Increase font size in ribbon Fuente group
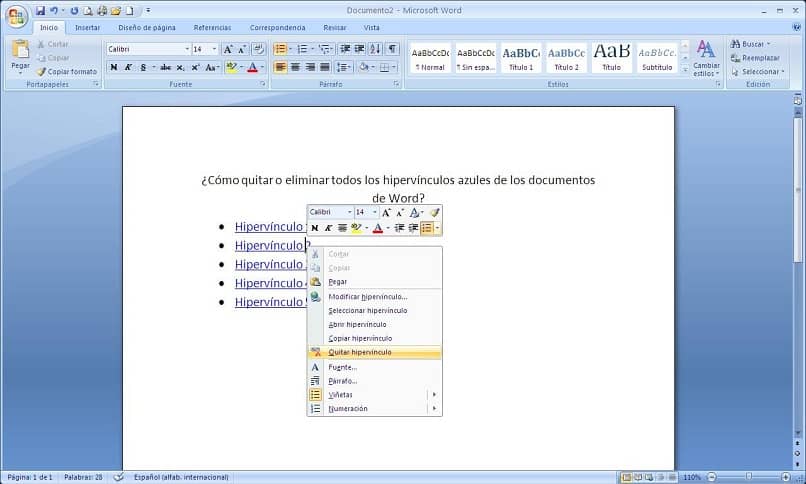The image size is (806, 484). click(228, 49)
